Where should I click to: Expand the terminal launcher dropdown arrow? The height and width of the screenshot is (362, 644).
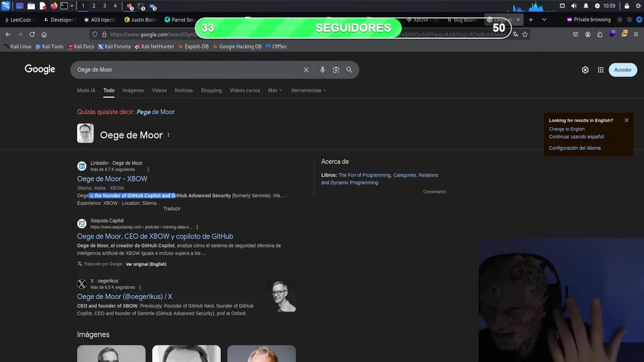[x=72, y=6]
